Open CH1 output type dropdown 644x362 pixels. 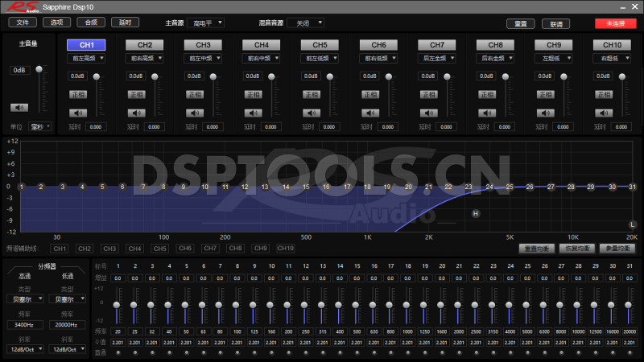point(86,58)
